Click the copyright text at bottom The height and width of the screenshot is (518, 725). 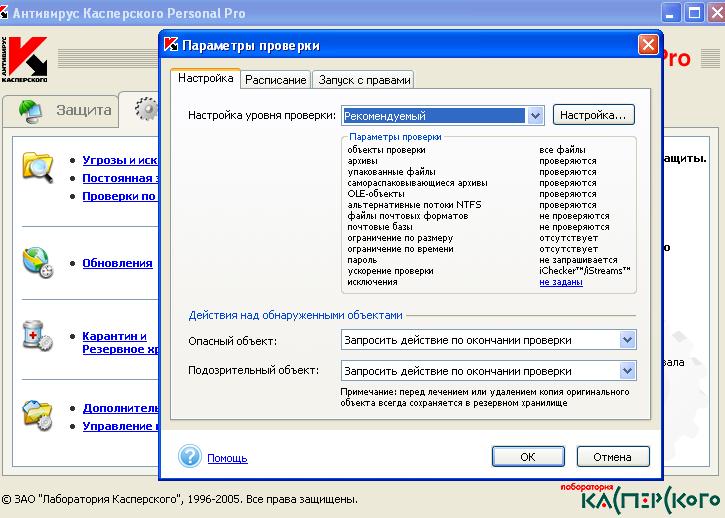pos(180,500)
